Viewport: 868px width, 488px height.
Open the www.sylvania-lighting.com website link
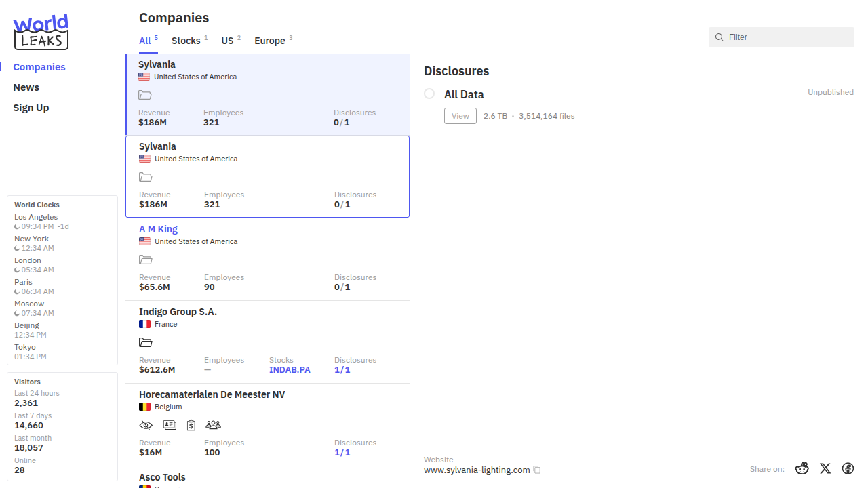477,470
